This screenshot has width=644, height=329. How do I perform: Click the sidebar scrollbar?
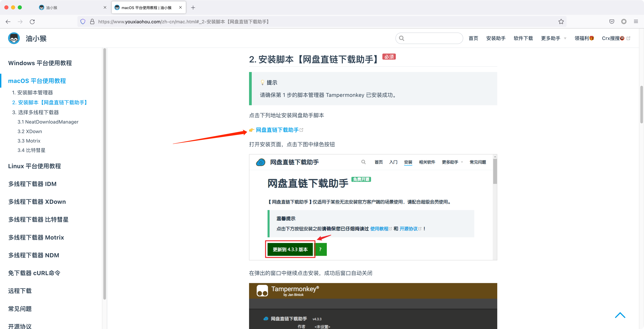(104, 174)
